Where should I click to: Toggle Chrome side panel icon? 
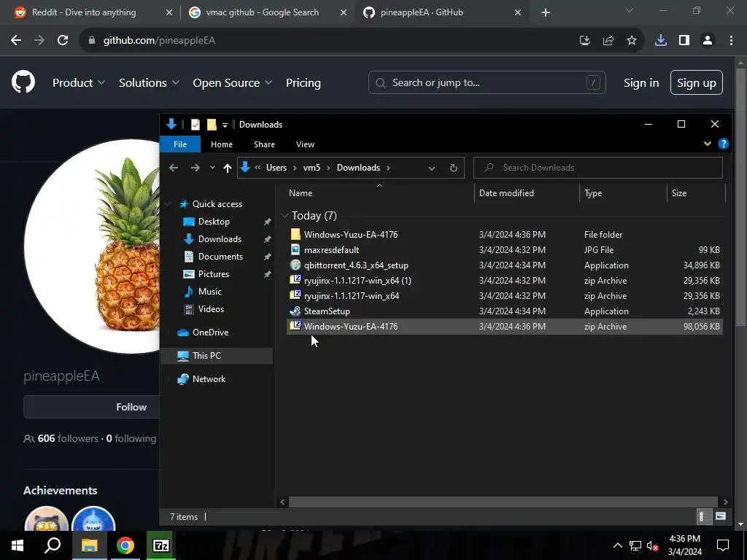point(684,41)
